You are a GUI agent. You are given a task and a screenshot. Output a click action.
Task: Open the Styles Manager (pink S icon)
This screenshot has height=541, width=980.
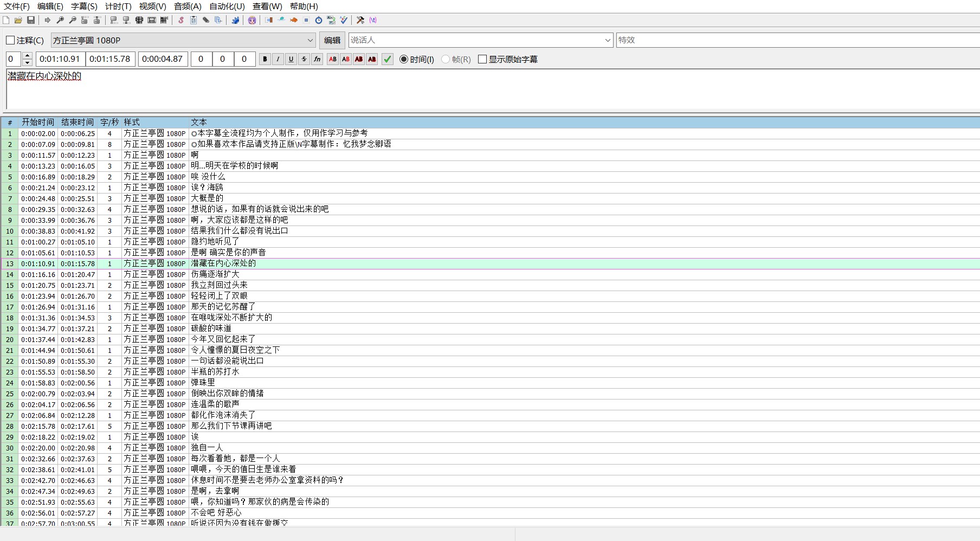pyautogui.click(x=181, y=20)
